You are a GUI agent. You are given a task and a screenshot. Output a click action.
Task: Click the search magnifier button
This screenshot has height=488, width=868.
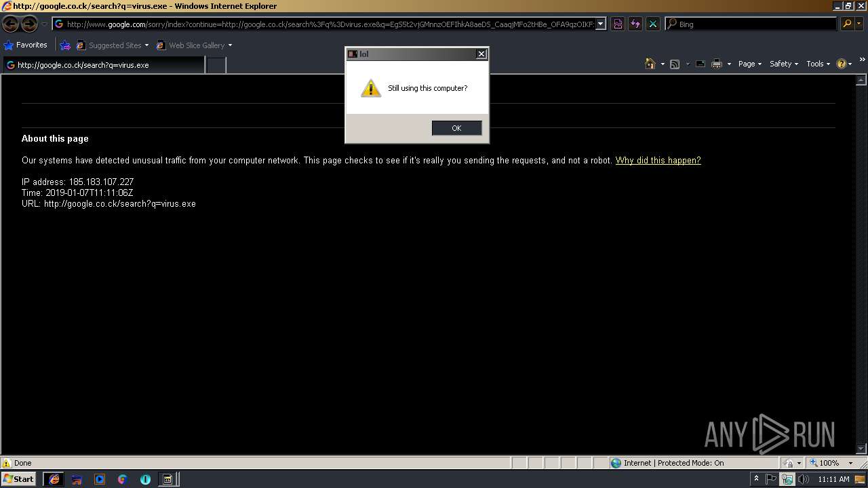point(847,24)
